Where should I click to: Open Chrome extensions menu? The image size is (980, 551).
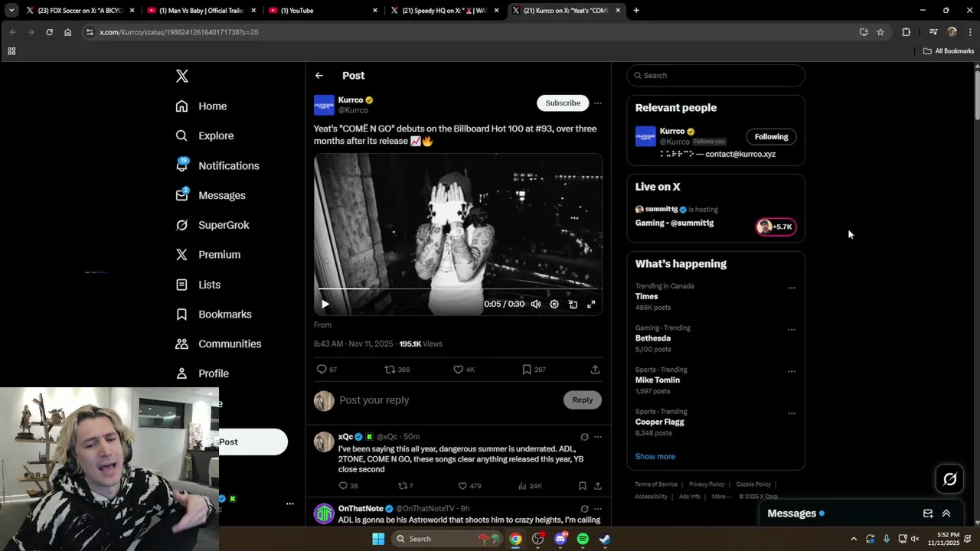[x=906, y=32]
